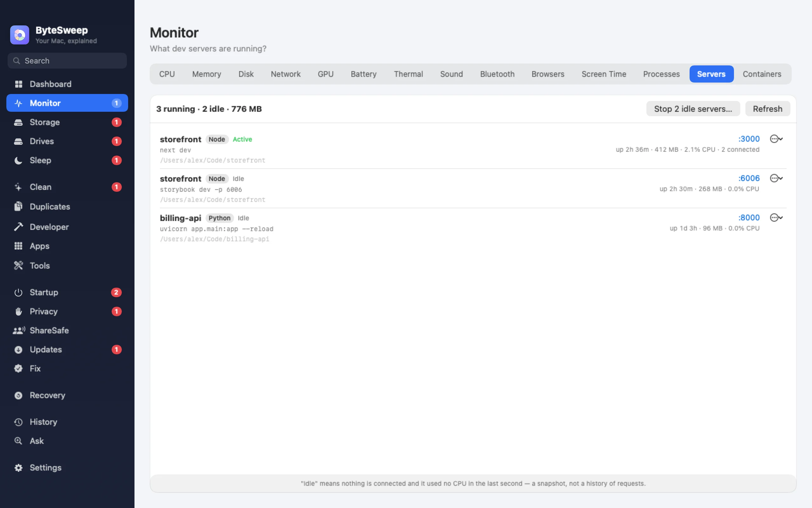Viewport: 812px width, 508px height.
Task: Open the Recovery section
Action: [x=67, y=395]
